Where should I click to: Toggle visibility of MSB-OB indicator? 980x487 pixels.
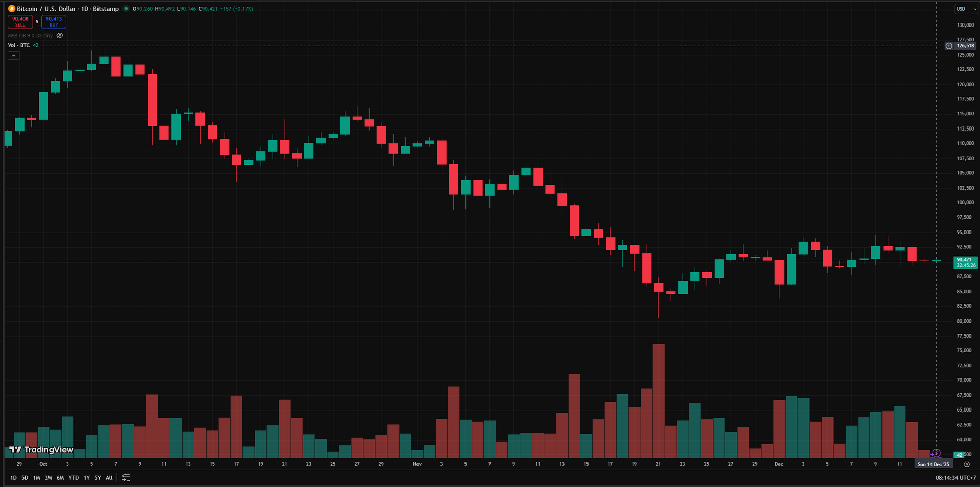coord(60,36)
